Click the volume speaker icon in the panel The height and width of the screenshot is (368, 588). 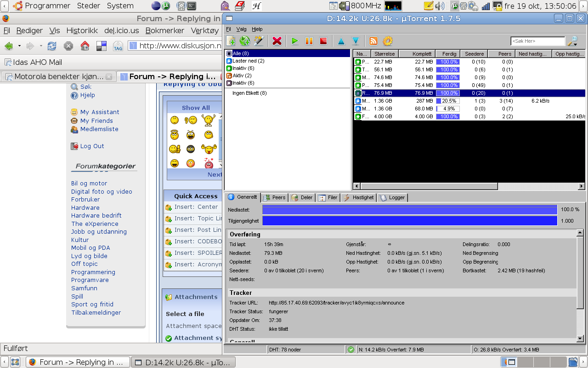440,6
